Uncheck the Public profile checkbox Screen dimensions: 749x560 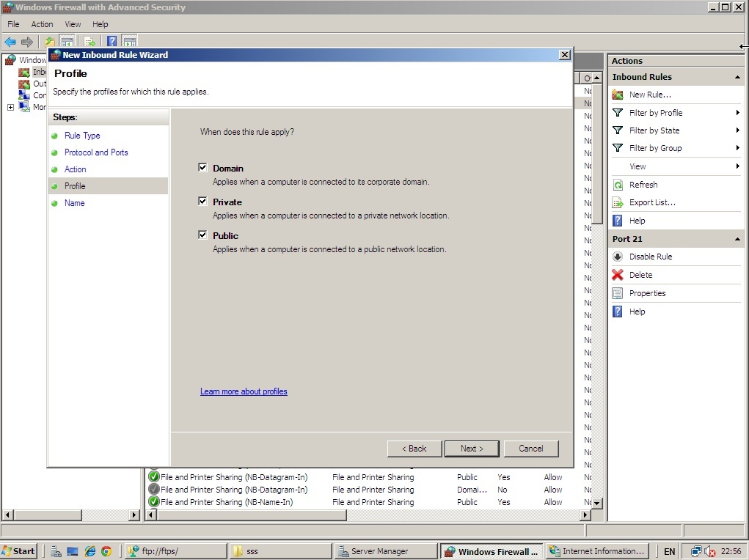click(202, 235)
